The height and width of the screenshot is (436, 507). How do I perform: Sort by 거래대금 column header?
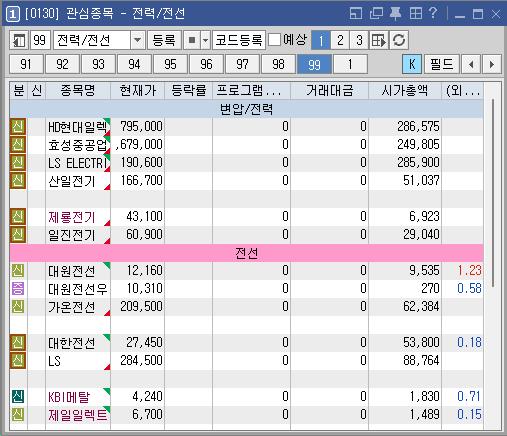330,91
